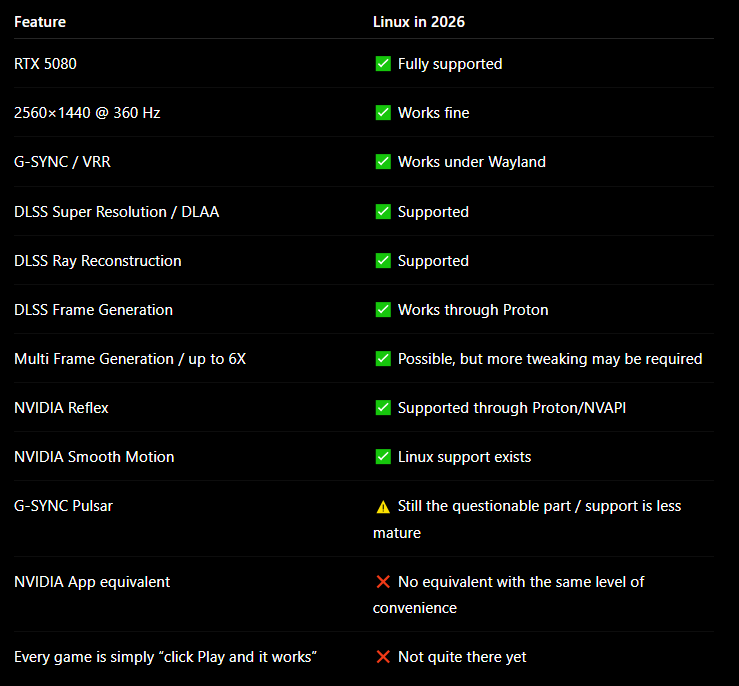Click the checkmark in the Multi Frame Generation row
This screenshot has width=739, height=686.
coord(383,359)
